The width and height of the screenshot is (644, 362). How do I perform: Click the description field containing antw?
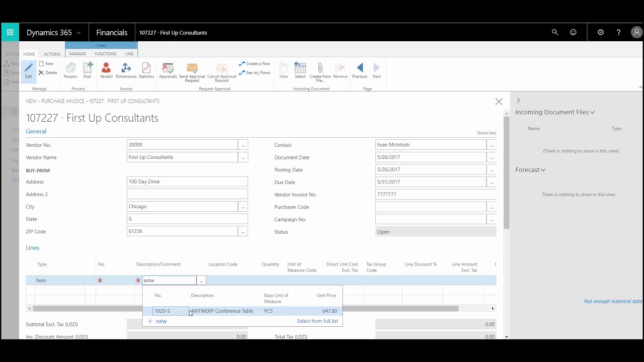170,281
